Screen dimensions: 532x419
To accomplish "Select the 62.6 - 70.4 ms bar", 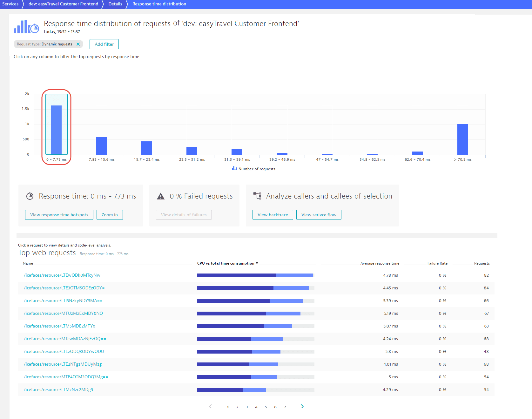I will 417,153.
